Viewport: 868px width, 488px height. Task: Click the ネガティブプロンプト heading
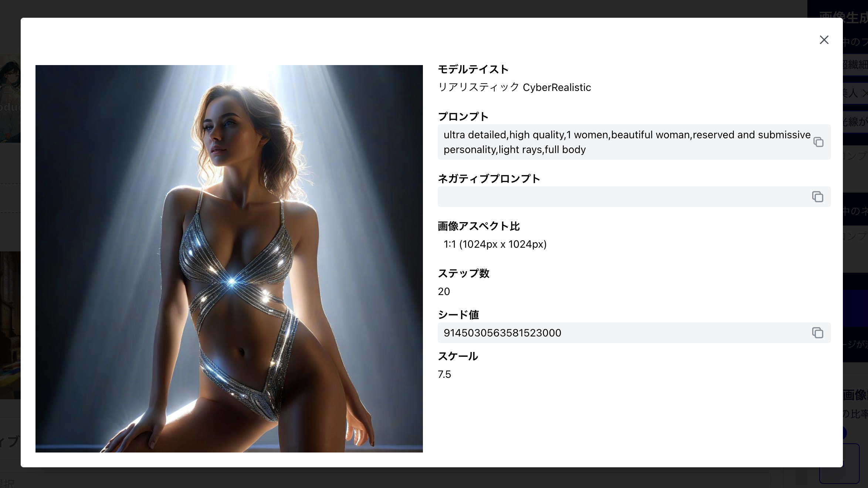tap(489, 179)
